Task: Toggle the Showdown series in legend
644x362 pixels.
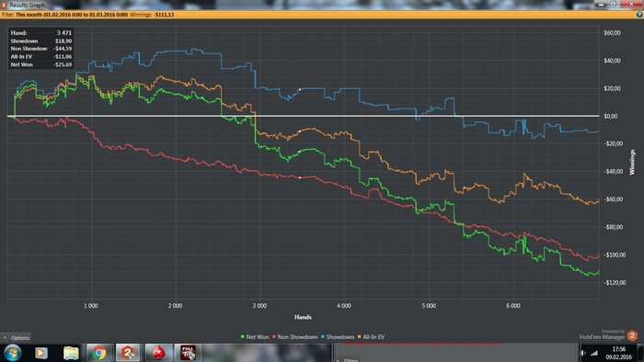Action: click(338, 337)
